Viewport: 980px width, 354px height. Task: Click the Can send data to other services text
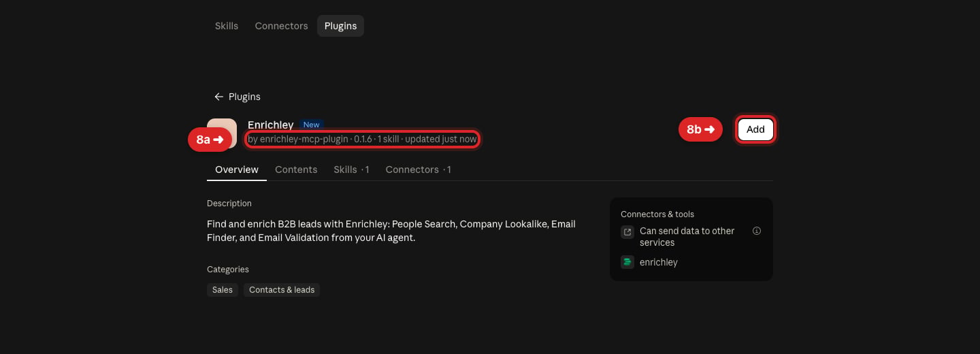pyautogui.click(x=687, y=237)
